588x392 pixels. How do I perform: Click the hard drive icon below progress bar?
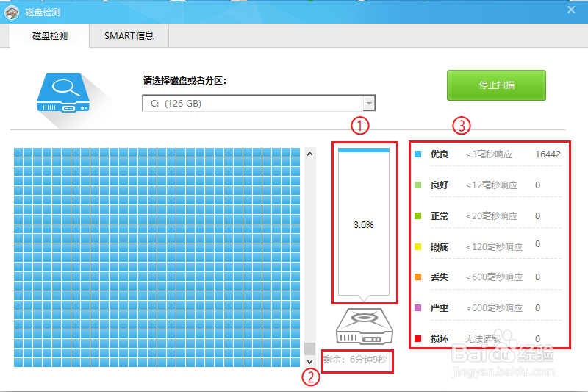364,327
